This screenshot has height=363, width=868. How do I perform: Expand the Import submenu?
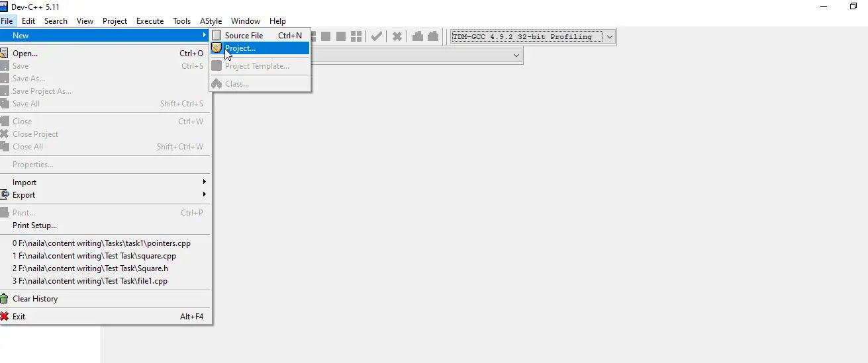[x=105, y=182]
